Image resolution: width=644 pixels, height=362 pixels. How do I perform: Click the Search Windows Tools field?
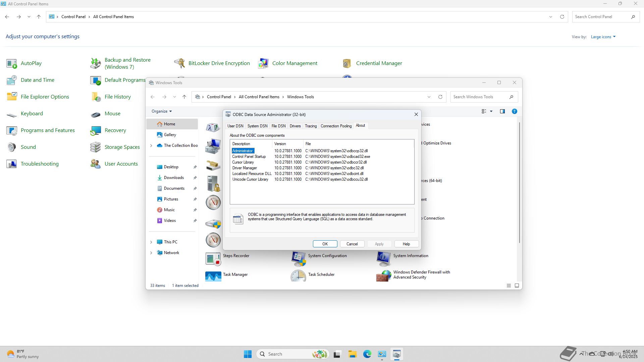pyautogui.click(x=480, y=97)
